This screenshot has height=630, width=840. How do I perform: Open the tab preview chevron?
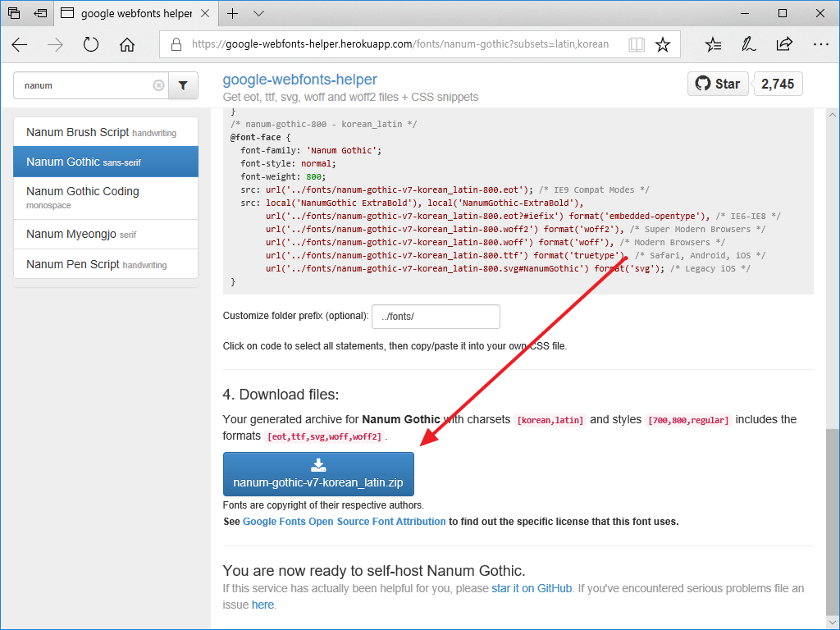(x=258, y=13)
